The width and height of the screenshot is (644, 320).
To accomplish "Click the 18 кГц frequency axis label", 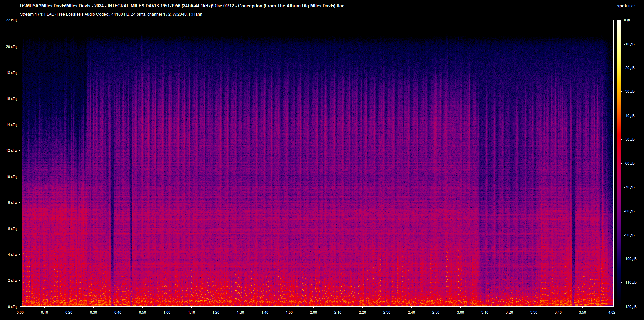I will point(11,73).
